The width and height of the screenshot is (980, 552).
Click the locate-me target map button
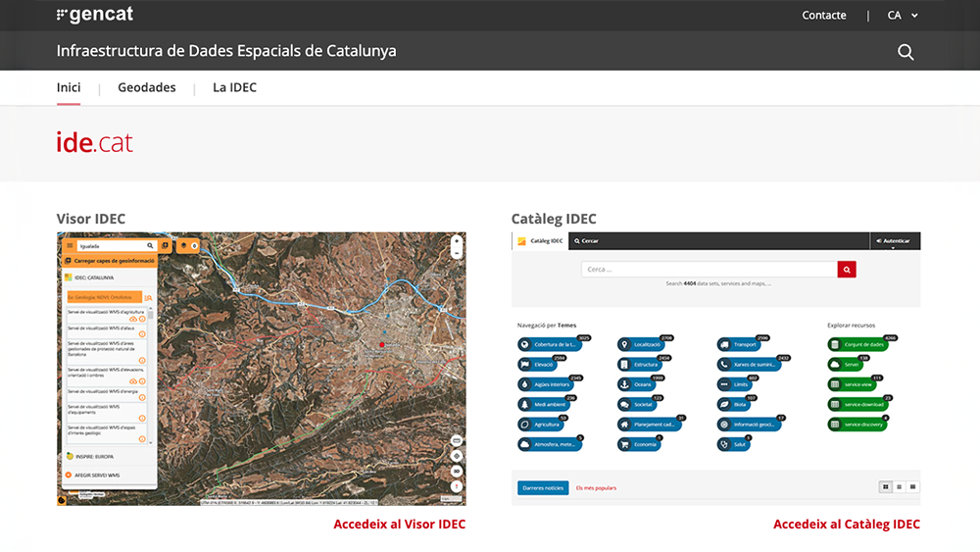457,456
